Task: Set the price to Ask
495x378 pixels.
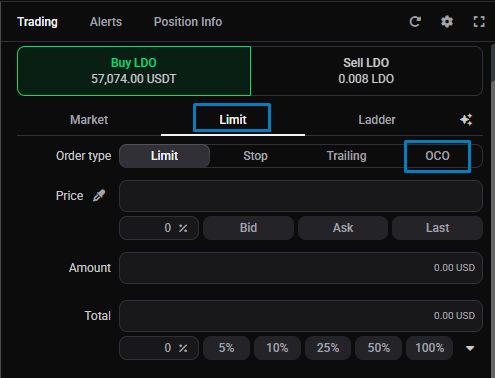Action: [343, 228]
